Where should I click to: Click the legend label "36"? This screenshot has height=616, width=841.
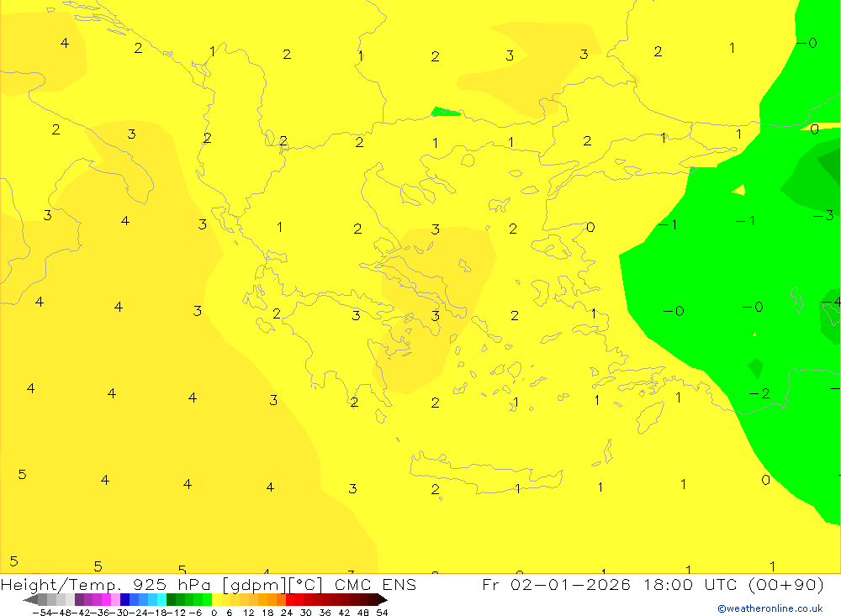click(x=325, y=613)
